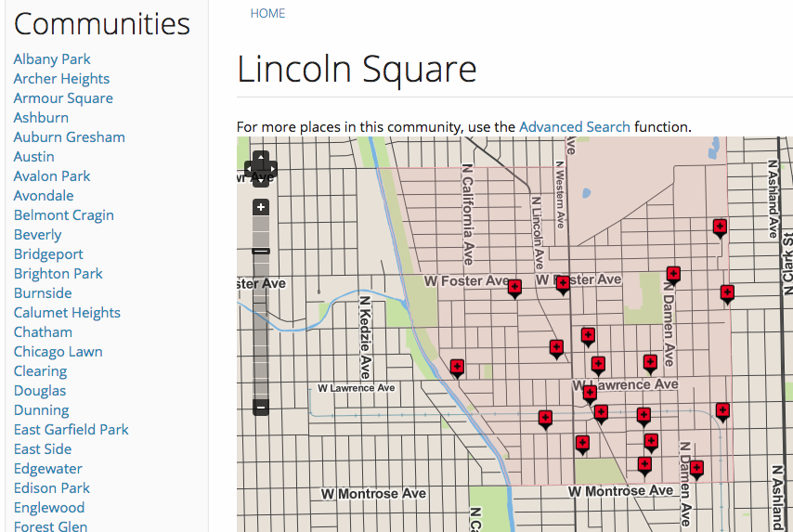
Task: Pan the map up with the arrow control
Action: (x=260, y=157)
